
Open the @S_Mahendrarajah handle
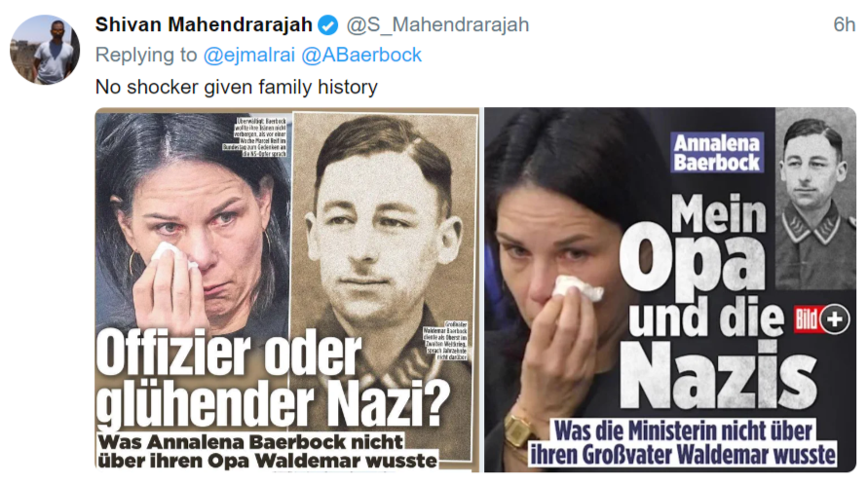pos(437,25)
